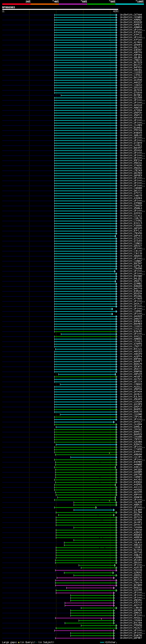Click label UniRef100_Q4VG17
The width and height of the screenshot is (146, 644).
[131, 422]
